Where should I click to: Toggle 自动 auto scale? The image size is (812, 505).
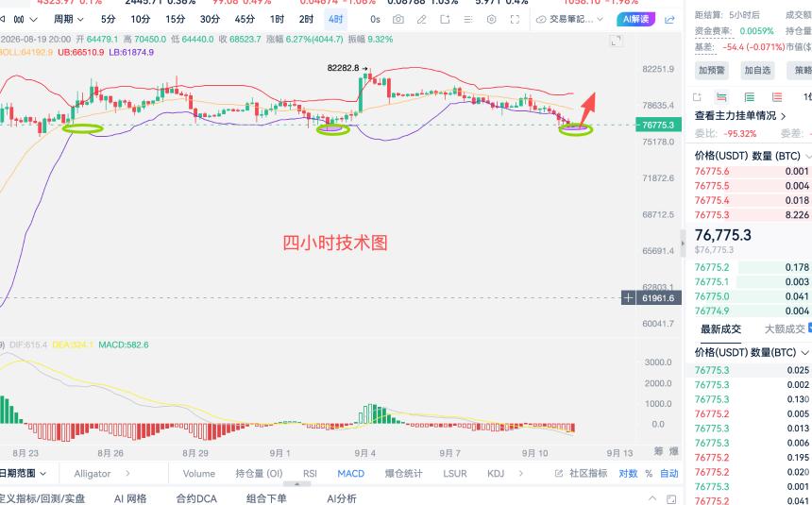(669, 474)
